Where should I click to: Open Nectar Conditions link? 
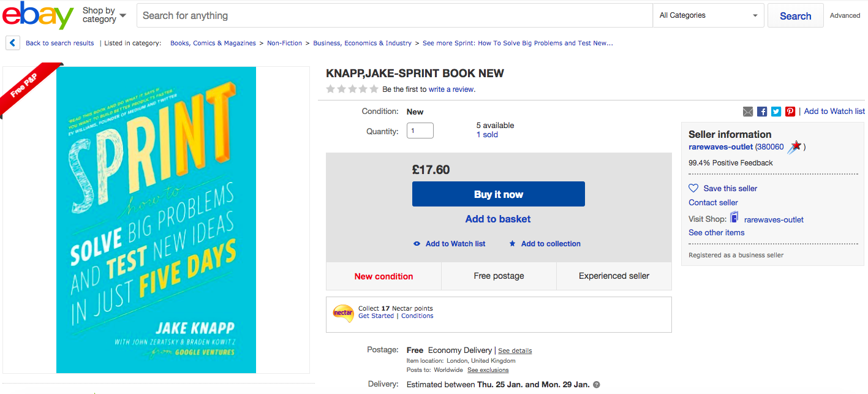417,316
